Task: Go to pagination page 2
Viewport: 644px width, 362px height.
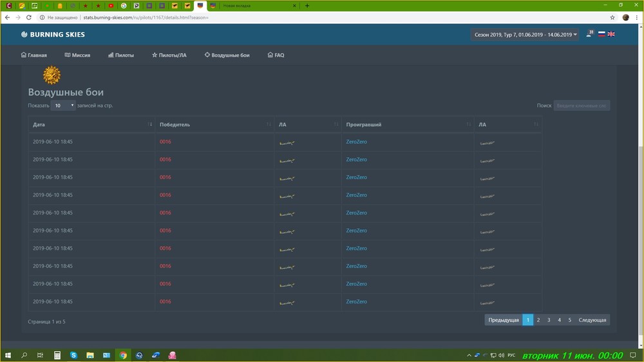Action: pos(538,320)
